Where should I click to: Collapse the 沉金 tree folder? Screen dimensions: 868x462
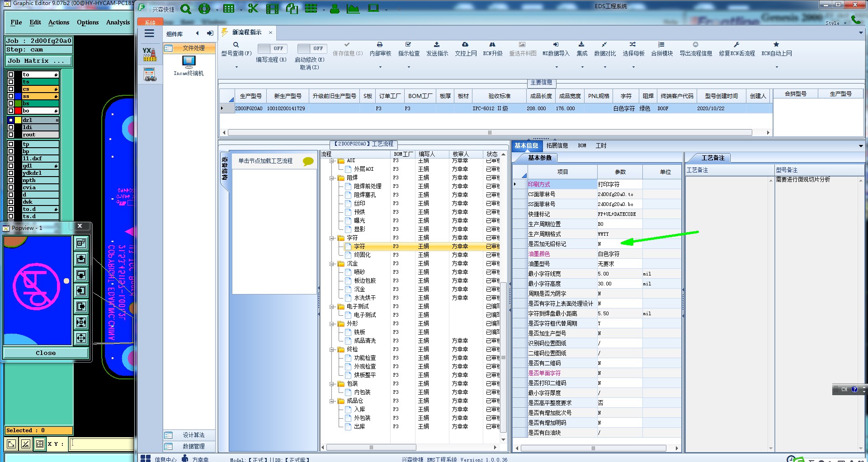point(333,264)
